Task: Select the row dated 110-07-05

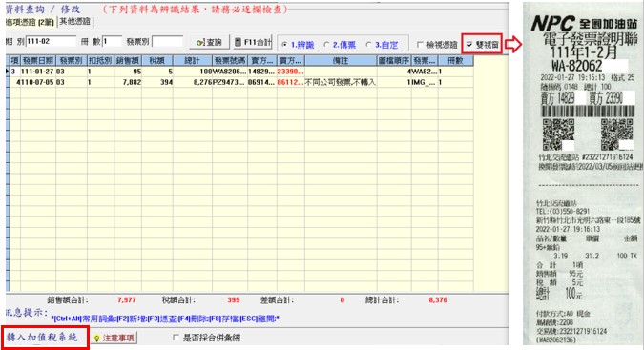Action: pos(239,82)
